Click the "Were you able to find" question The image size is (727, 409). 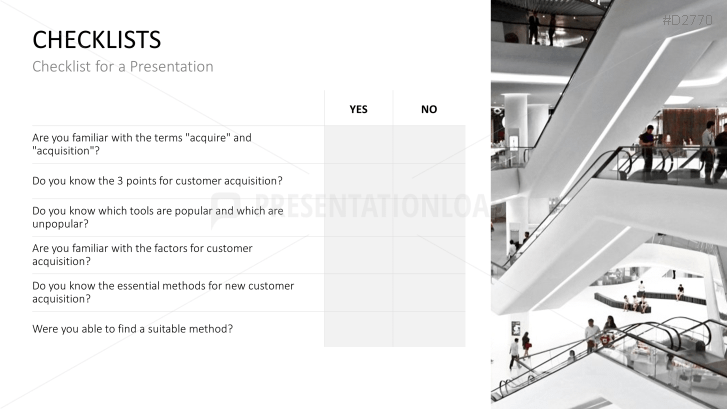(x=133, y=329)
